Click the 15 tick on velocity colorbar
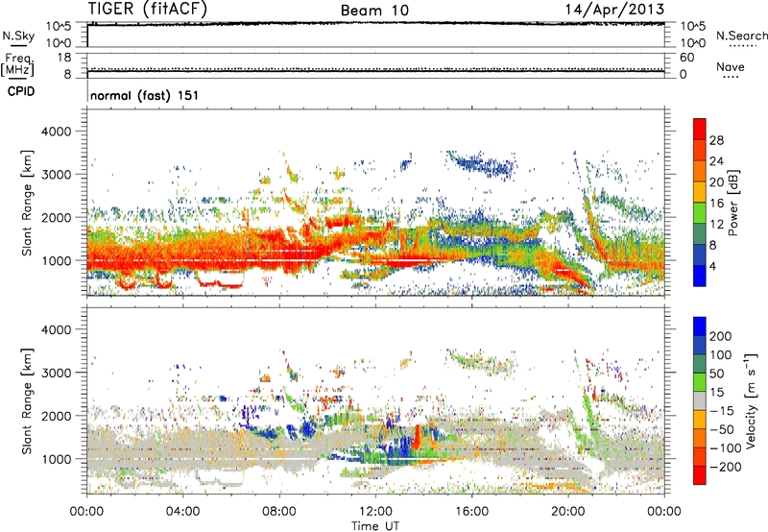This screenshot has height=532, width=768. click(716, 393)
